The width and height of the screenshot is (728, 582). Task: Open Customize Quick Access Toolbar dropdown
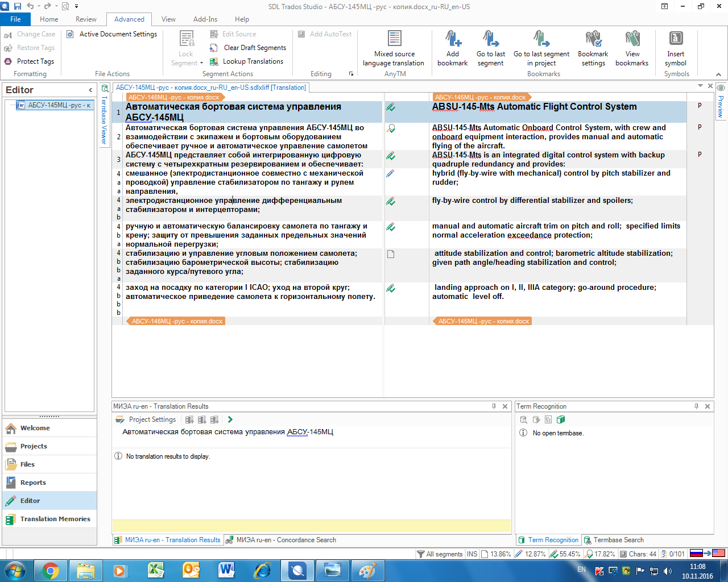coord(76,6)
